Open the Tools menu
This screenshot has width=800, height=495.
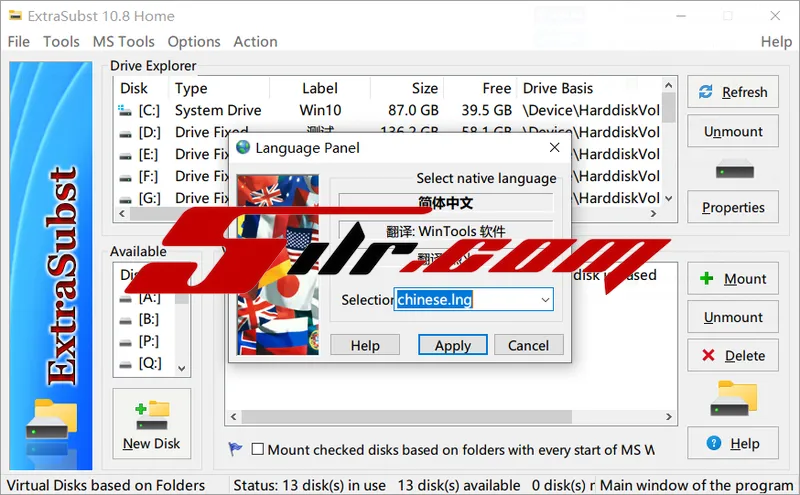[x=61, y=41]
